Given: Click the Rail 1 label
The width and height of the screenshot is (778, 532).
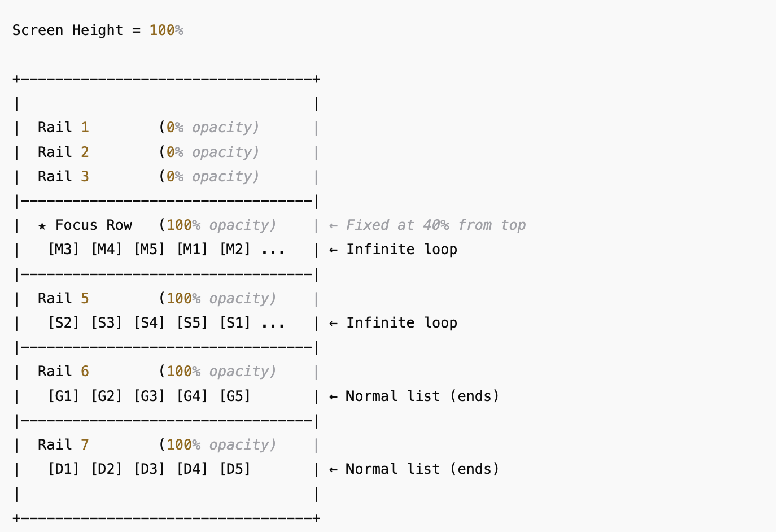Looking at the screenshot, I should click(x=63, y=128).
